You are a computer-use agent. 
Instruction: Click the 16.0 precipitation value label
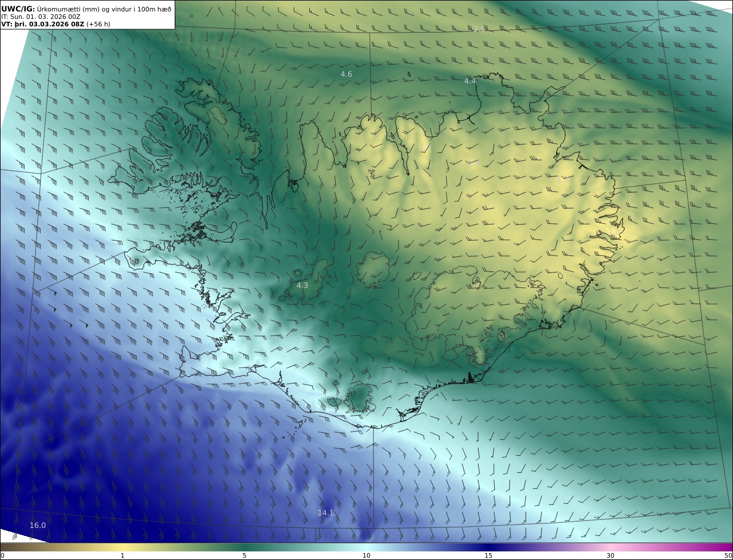click(x=38, y=525)
